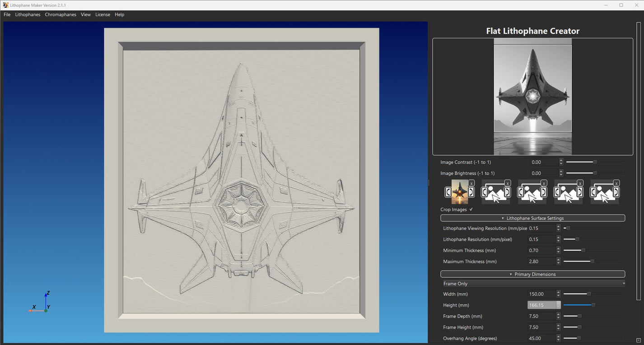Click the Lithophane Maker logo in title bar

point(5,5)
